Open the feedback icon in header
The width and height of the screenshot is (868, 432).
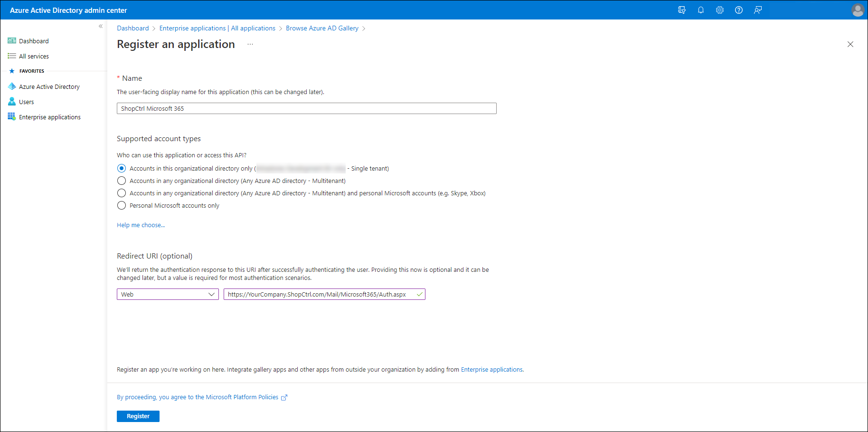pyautogui.click(x=758, y=10)
